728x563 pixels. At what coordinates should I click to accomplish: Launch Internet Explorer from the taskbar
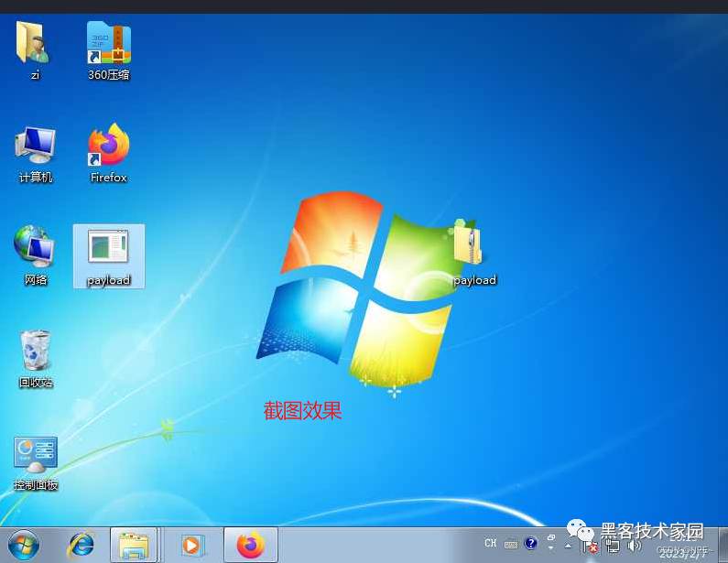(x=81, y=545)
